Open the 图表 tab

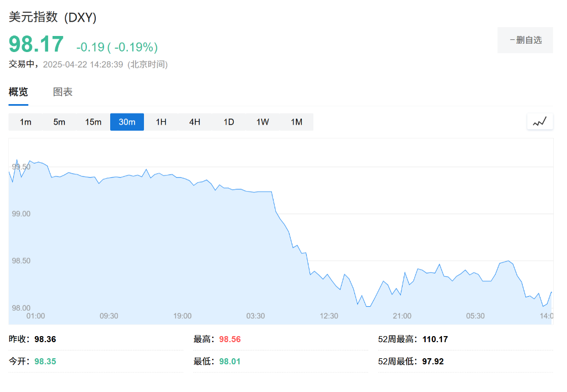(x=63, y=92)
